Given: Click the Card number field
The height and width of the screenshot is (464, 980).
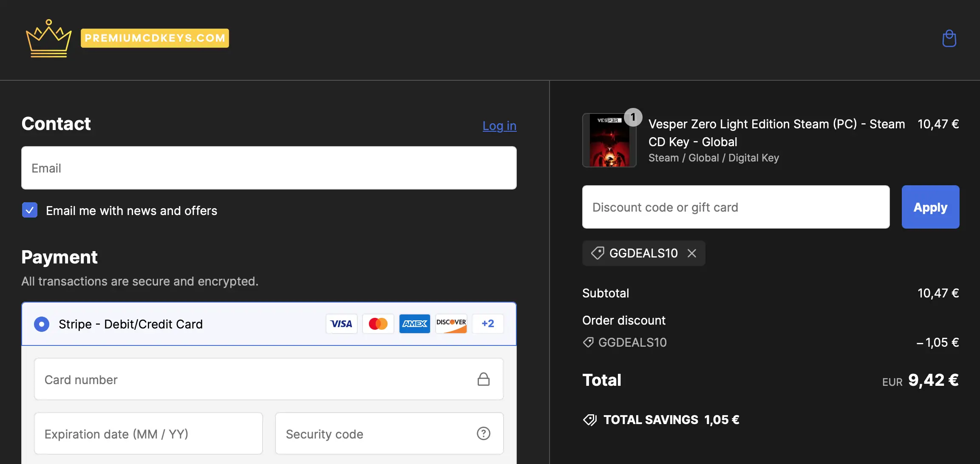Looking at the screenshot, I should [255, 379].
